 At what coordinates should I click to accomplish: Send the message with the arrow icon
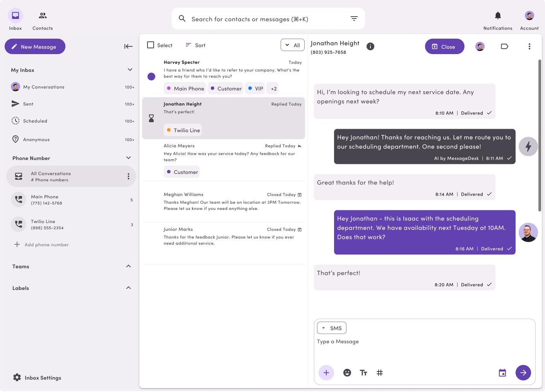click(523, 373)
